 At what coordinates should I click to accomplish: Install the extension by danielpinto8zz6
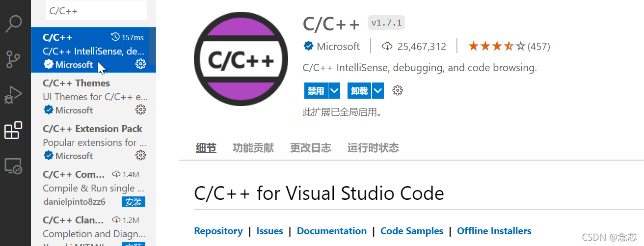[x=134, y=202]
